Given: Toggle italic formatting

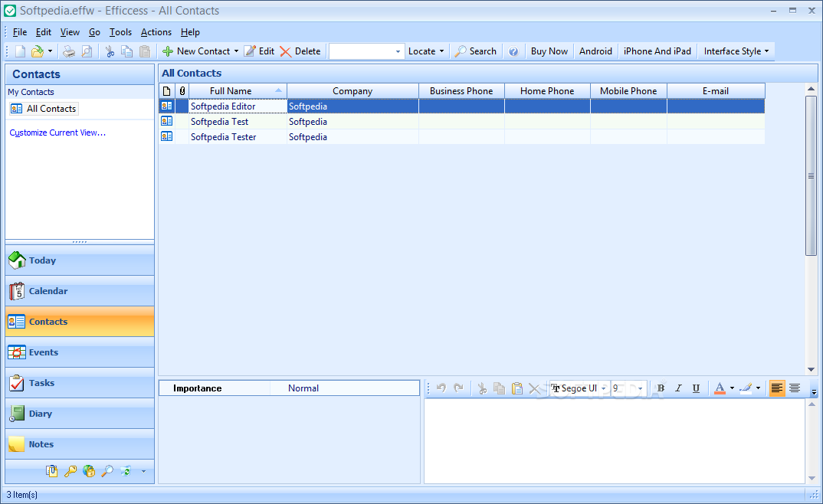Looking at the screenshot, I should (x=678, y=388).
